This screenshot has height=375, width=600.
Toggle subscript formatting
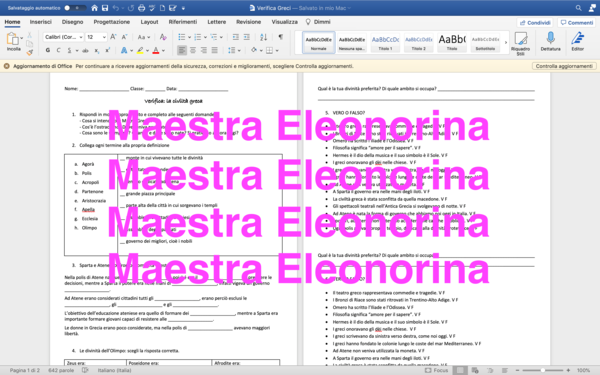pos(97,50)
